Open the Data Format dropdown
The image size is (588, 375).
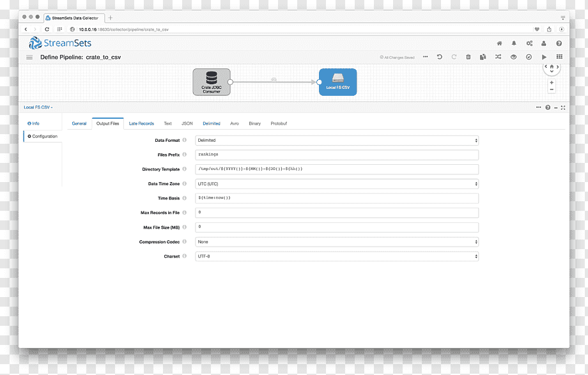coord(337,141)
